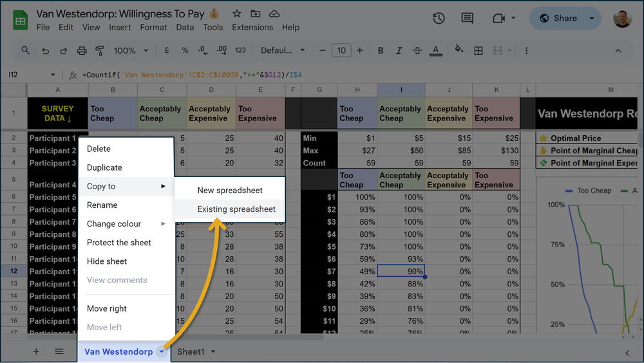Expand Share options dropdown arrow
The width and height of the screenshot is (644, 363).
tap(591, 18)
